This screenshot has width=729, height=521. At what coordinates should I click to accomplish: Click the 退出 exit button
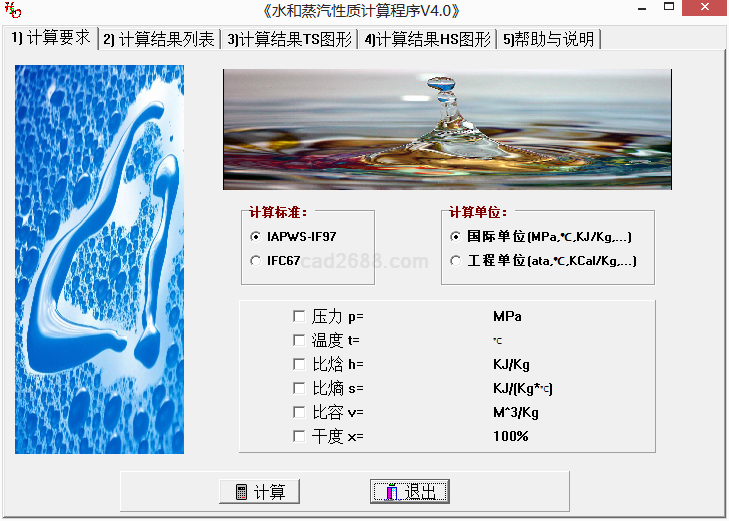coord(411,491)
